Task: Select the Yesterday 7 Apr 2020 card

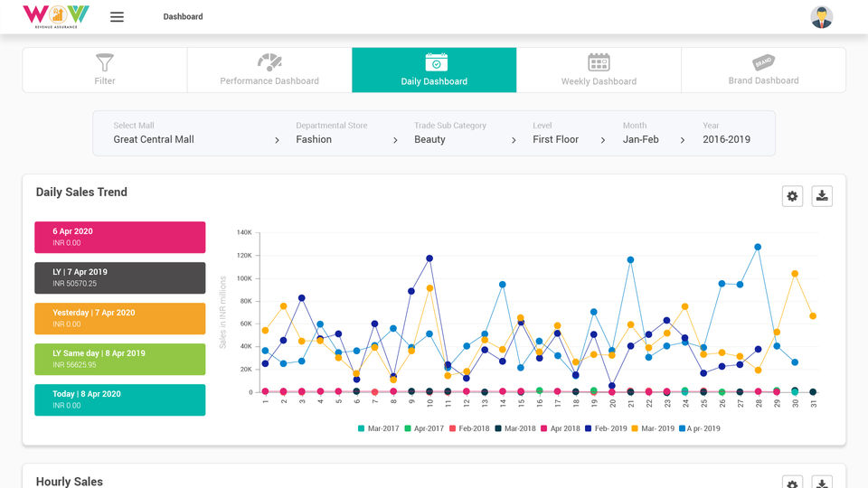Action: 120,319
